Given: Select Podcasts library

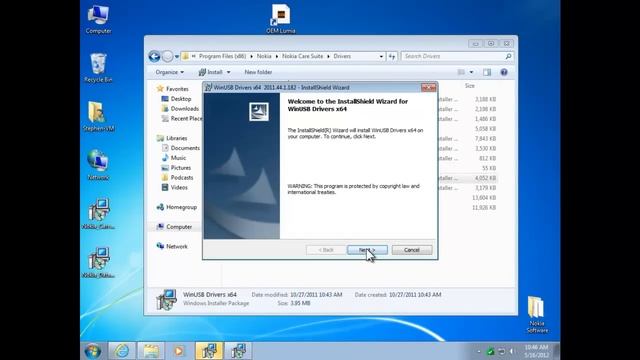Looking at the screenshot, I should click(177, 178).
